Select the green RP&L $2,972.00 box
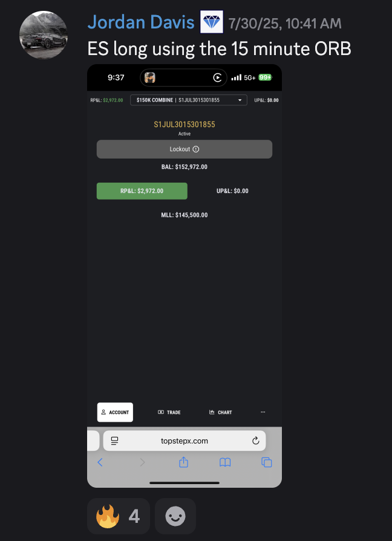 click(x=142, y=191)
